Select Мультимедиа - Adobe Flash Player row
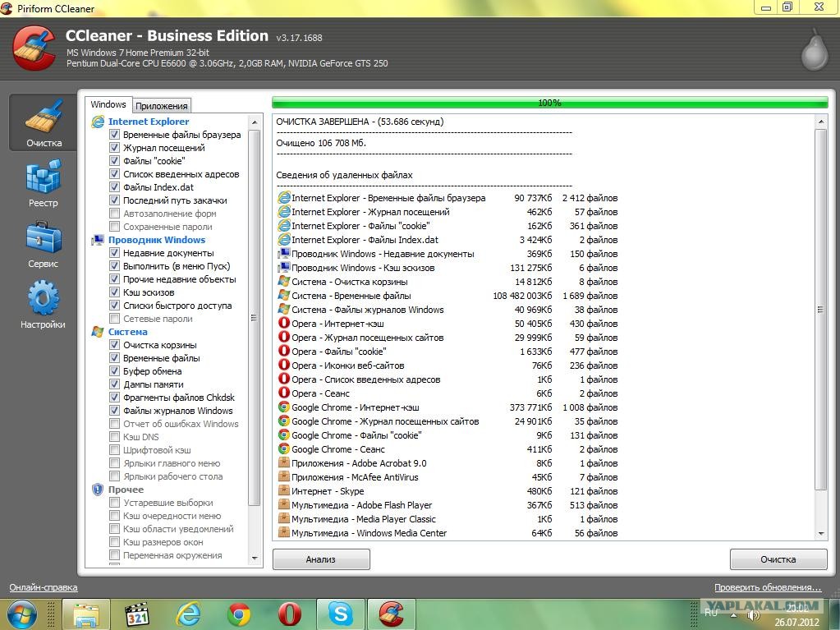 click(448, 504)
